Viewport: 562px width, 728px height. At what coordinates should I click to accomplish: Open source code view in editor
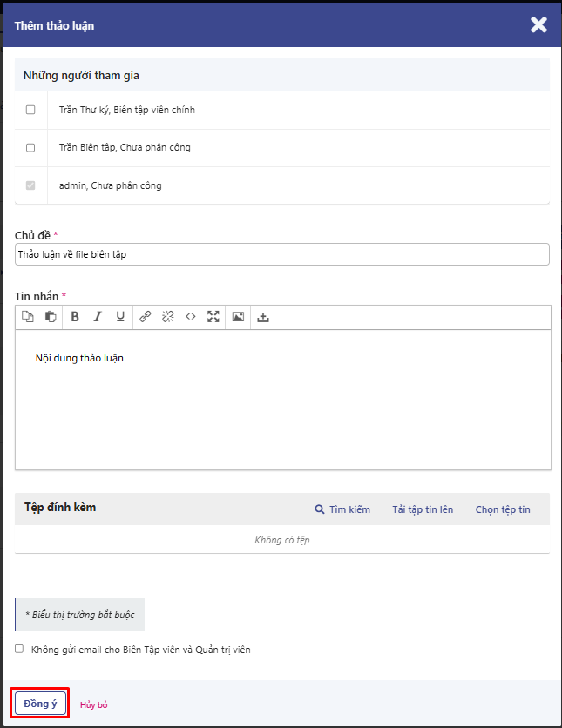(191, 317)
